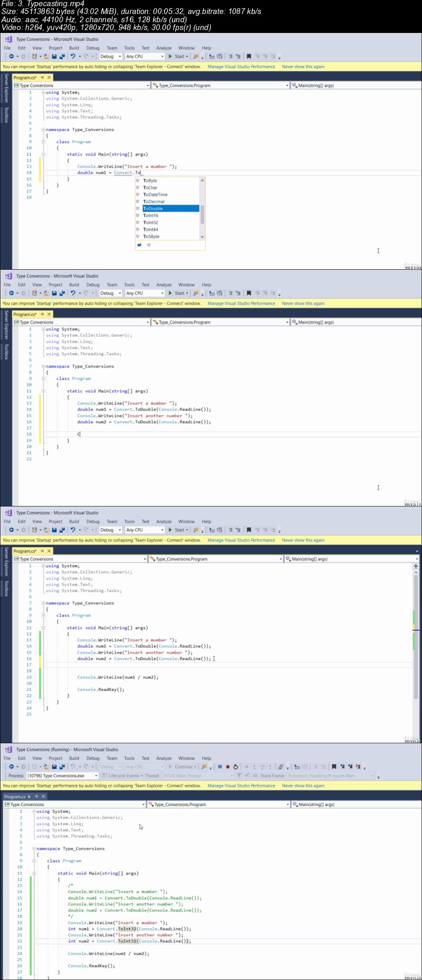The image size is (422, 980).
Task: Select ToInt32 in the autocomplete list
Action: (151, 223)
